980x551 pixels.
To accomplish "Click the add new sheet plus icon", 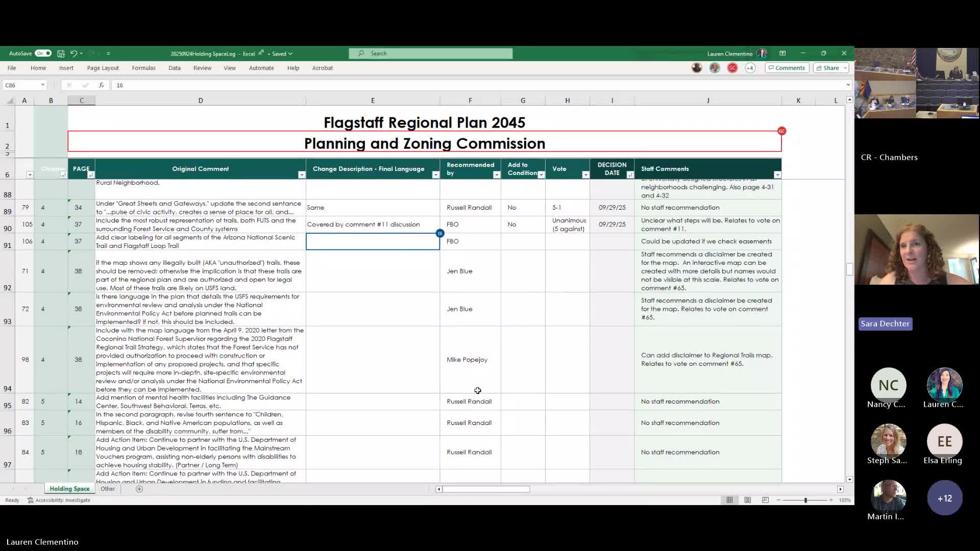I will (139, 489).
